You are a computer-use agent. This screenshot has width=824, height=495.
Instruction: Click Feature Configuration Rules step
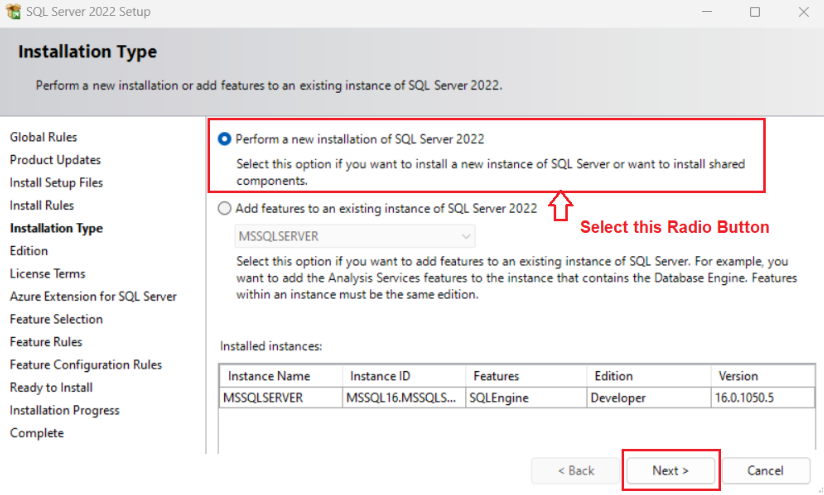tap(86, 365)
